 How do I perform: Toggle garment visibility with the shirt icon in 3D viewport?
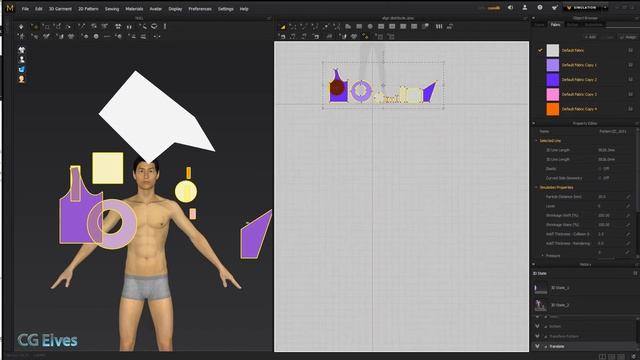click(22, 50)
